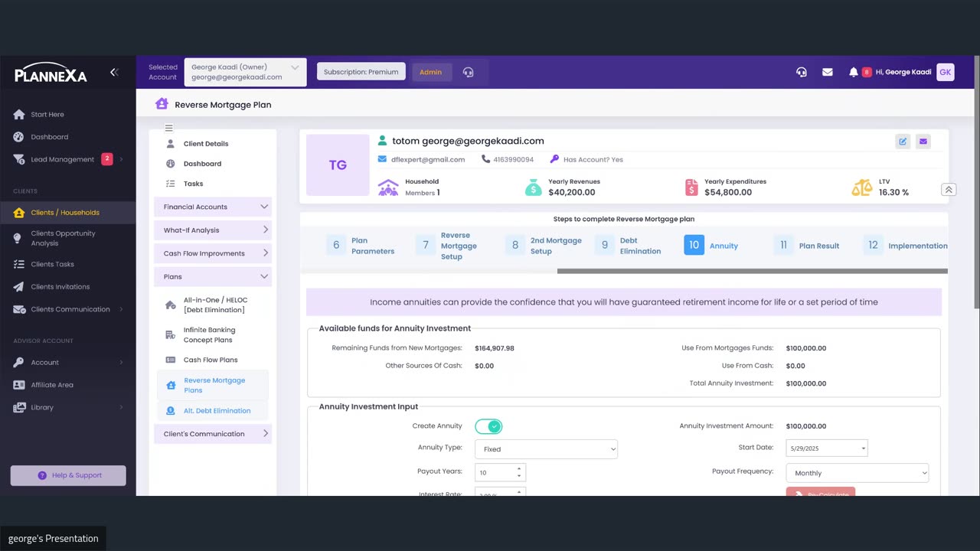Click the edit client pencil icon
The height and width of the screenshot is (551, 980).
903,141
